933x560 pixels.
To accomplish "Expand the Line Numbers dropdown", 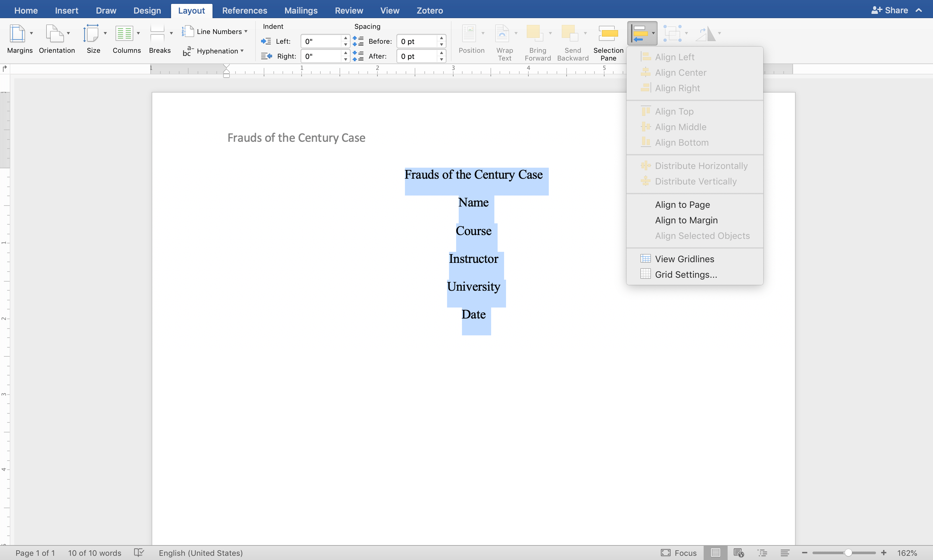I will [246, 31].
